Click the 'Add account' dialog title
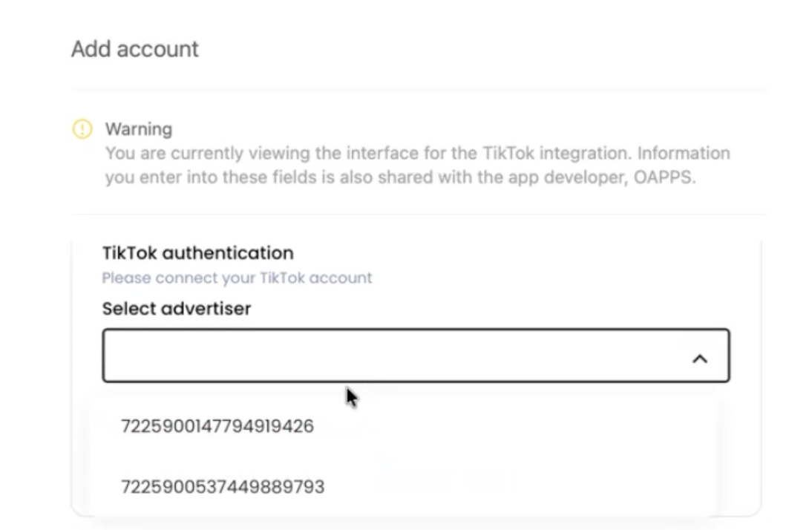The width and height of the screenshot is (812, 530). 134,49
